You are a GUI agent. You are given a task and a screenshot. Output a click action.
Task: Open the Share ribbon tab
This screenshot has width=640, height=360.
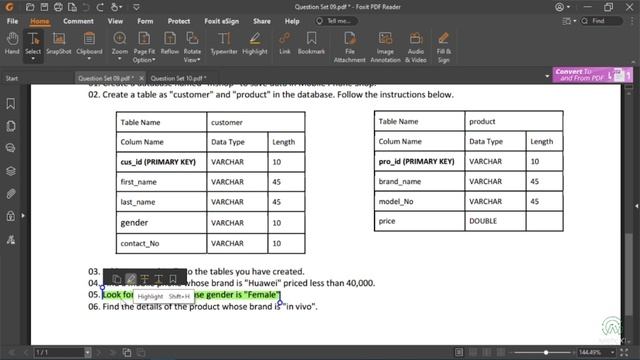pyautogui.click(x=262, y=21)
